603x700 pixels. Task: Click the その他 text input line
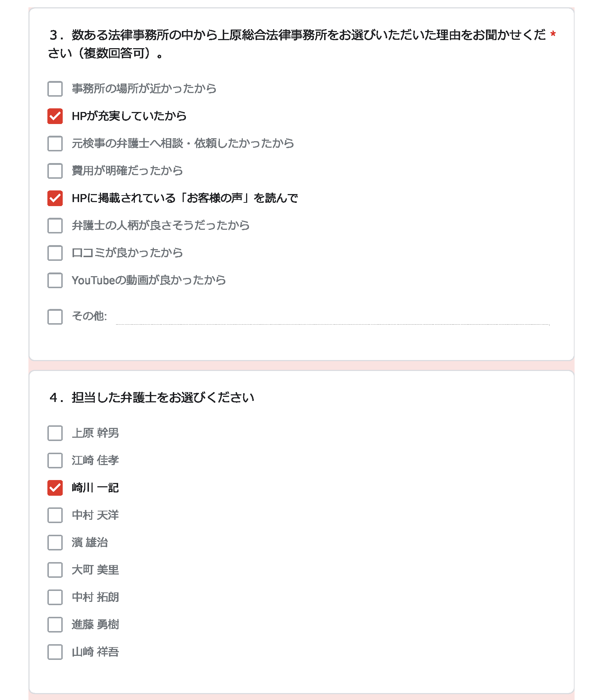[x=332, y=317]
